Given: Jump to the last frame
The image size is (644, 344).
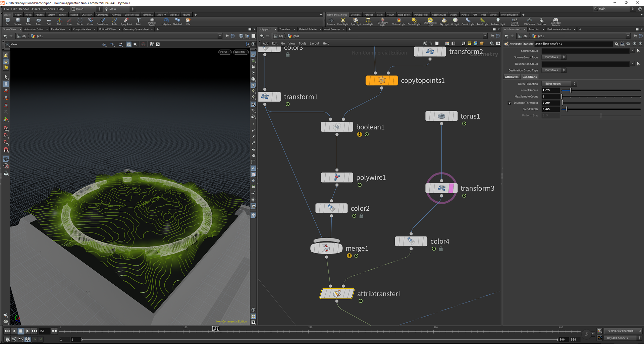Looking at the screenshot, I should tap(34, 331).
